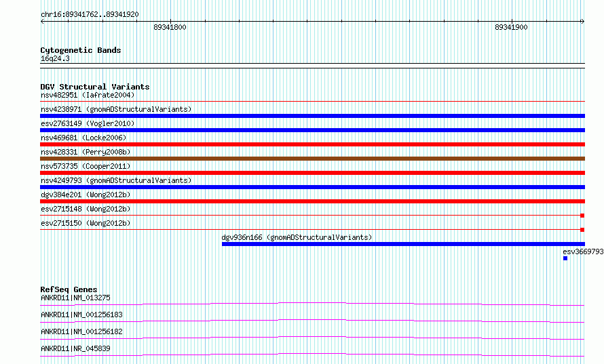Screen dimensions: 604x364
Task: Open variant esv2715148 (Wong2012b)
Action: [x=86, y=209]
